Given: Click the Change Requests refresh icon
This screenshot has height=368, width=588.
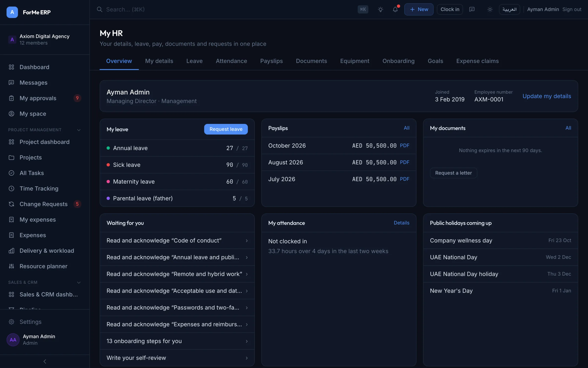Looking at the screenshot, I should click(x=11, y=204).
